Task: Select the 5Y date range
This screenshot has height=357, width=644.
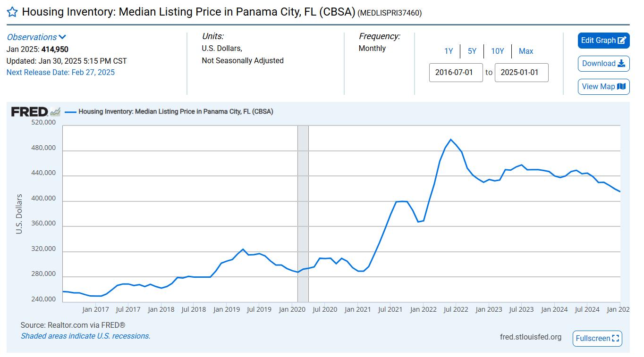Action: (x=472, y=51)
